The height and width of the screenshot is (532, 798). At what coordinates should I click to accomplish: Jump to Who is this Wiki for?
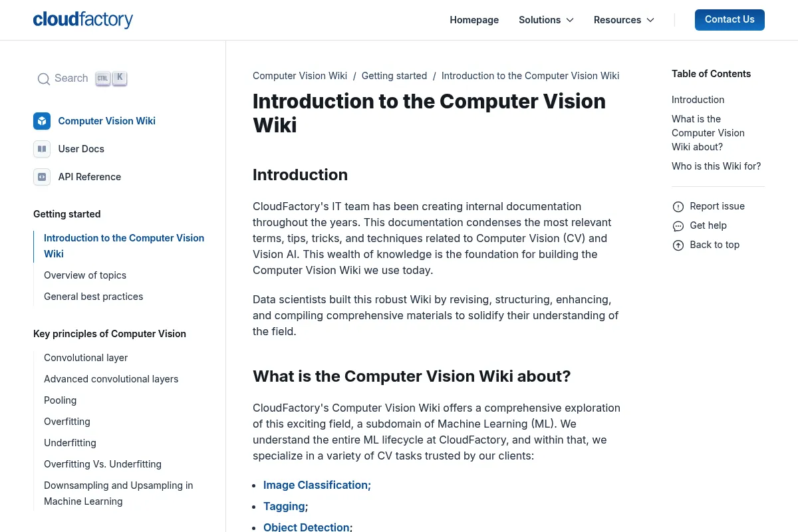point(716,166)
